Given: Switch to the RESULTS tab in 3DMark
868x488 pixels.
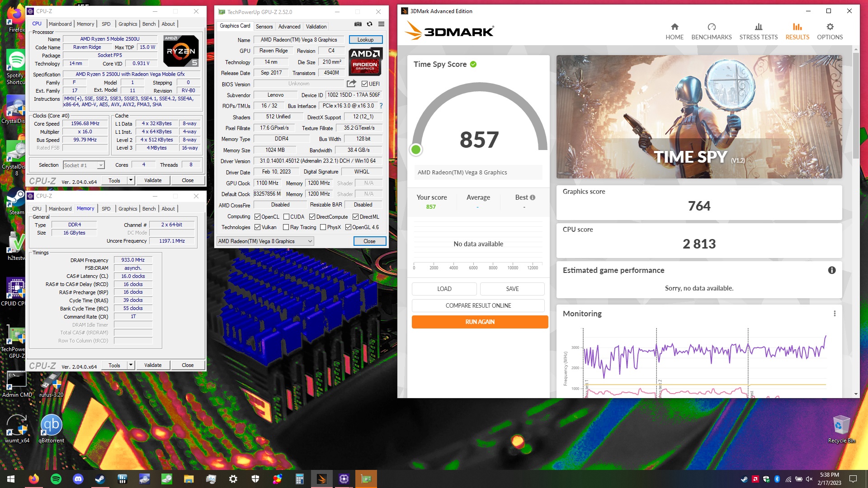Looking at the screenshot, I should [797, 32].
